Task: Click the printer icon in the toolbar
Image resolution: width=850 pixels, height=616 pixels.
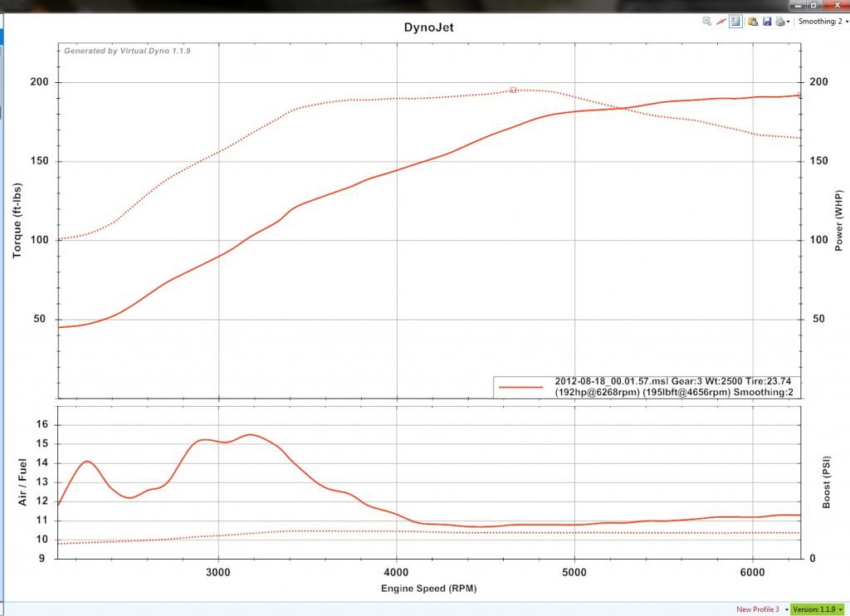Action: pos(779,22)
